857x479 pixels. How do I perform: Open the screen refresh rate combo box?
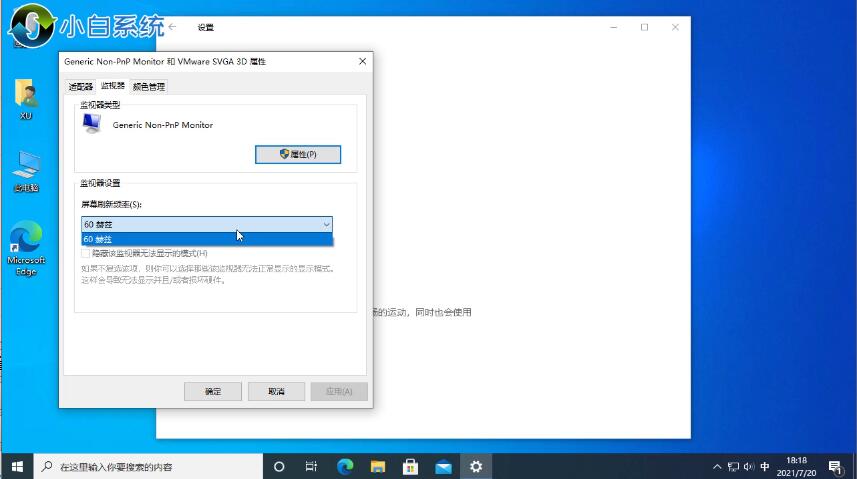(x=207, y=224)
